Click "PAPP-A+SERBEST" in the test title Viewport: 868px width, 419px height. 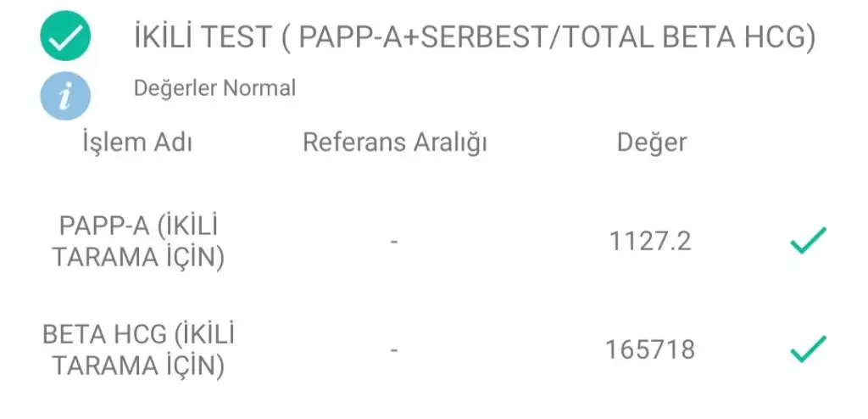[x=425, y=37]
